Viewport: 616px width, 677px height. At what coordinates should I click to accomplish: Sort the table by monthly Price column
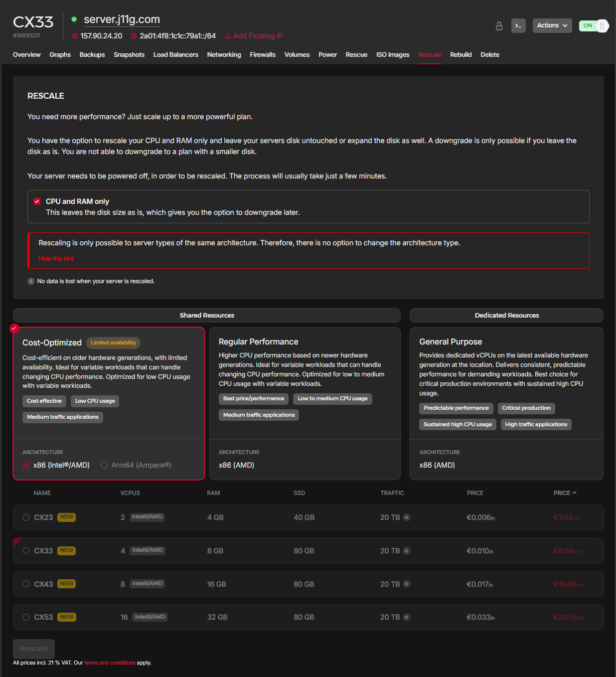(564, 493)
